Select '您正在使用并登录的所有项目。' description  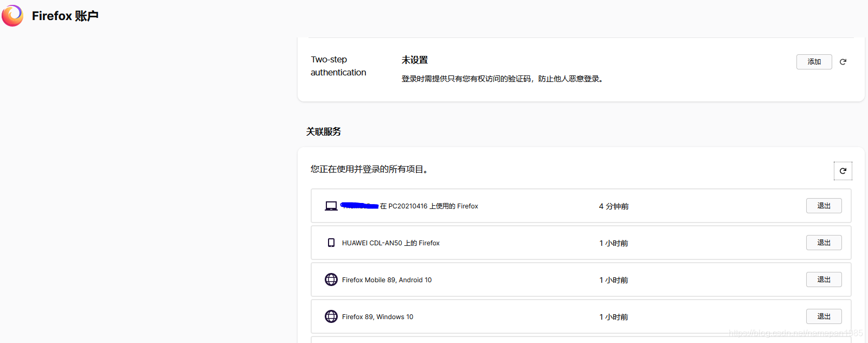(371, 169)
